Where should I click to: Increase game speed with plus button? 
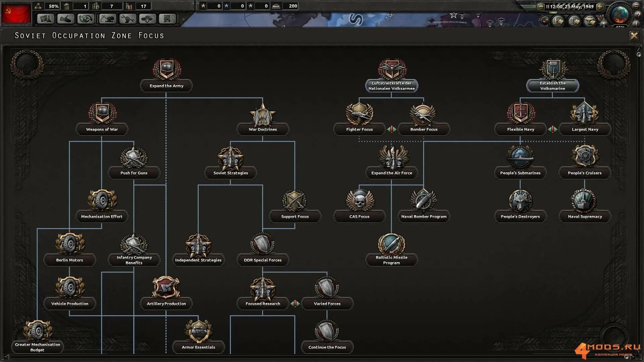coord(600,6)
